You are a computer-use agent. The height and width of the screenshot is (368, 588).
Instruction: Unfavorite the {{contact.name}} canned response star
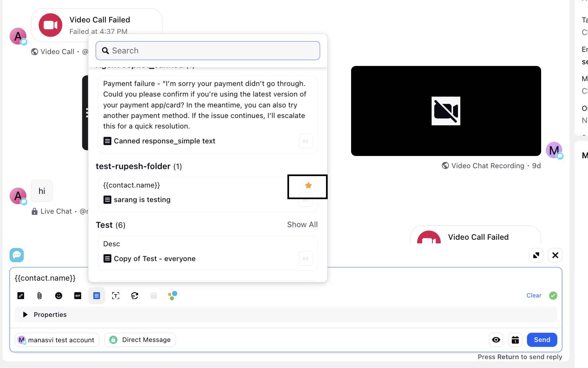coord(309,185)
